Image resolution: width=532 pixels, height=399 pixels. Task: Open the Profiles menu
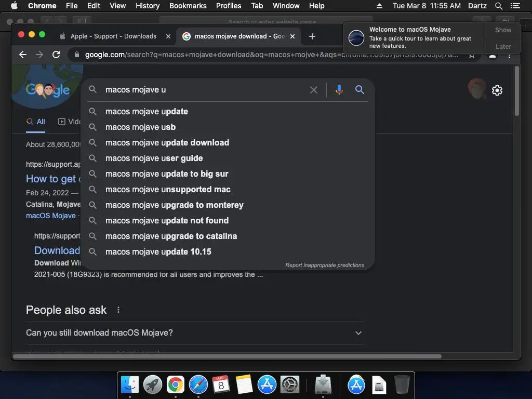pyautogui.click(x=229, y=6)
